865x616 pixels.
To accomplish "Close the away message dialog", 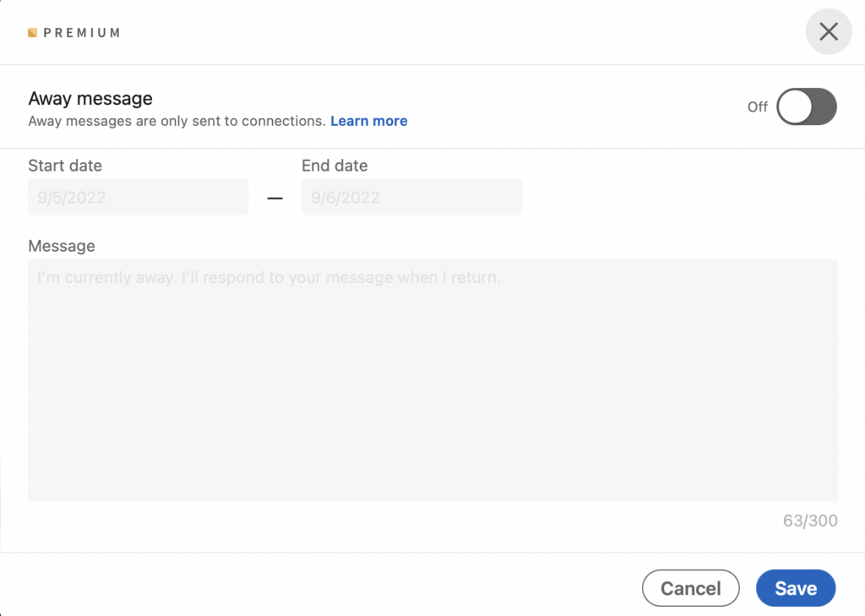I will [828, 32].
